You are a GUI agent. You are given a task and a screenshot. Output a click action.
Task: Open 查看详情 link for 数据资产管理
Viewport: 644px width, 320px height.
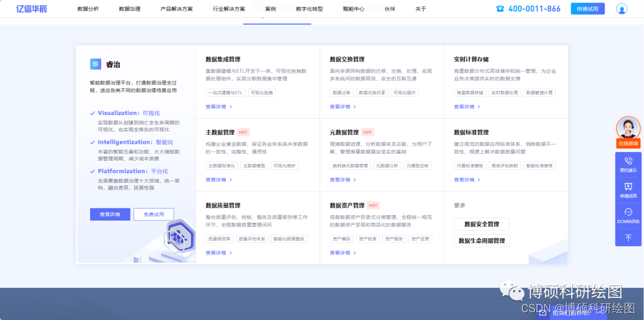[x=340, y=253]
